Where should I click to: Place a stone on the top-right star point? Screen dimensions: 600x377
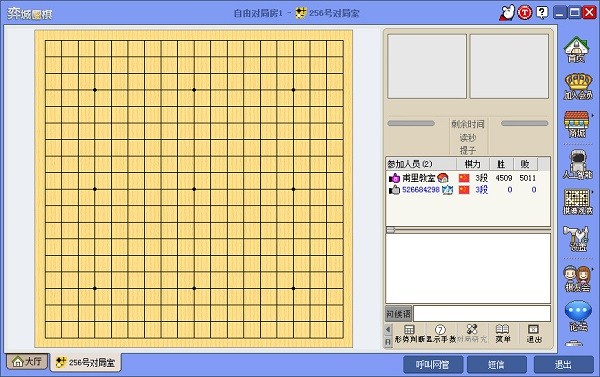(x=293, y=90)
